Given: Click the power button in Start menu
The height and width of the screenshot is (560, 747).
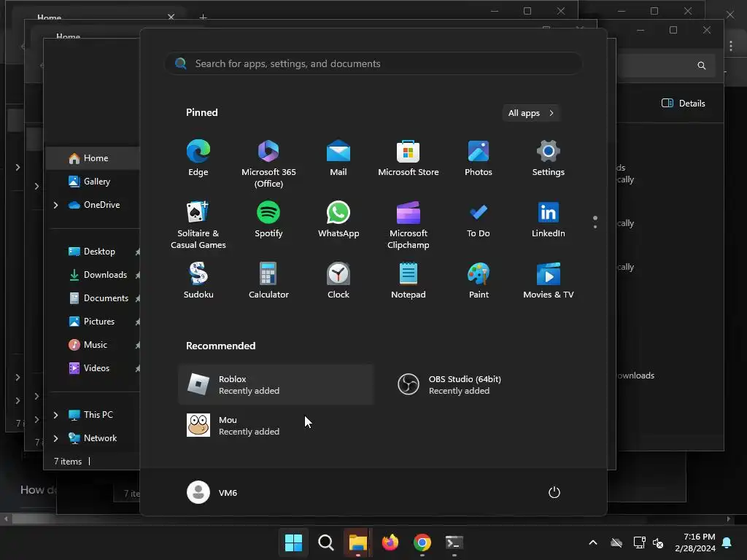Looking at the screenshot, I should pos(554,492).
